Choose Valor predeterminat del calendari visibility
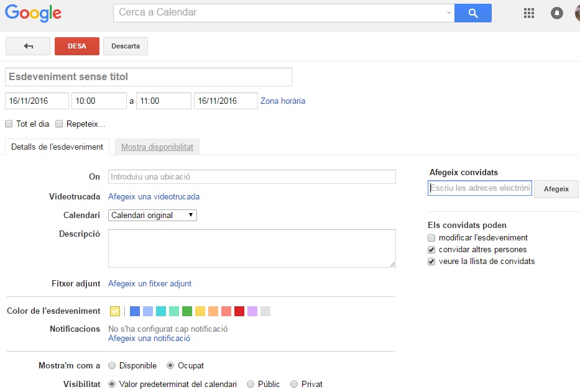580x392 pixels. (112, 384)
